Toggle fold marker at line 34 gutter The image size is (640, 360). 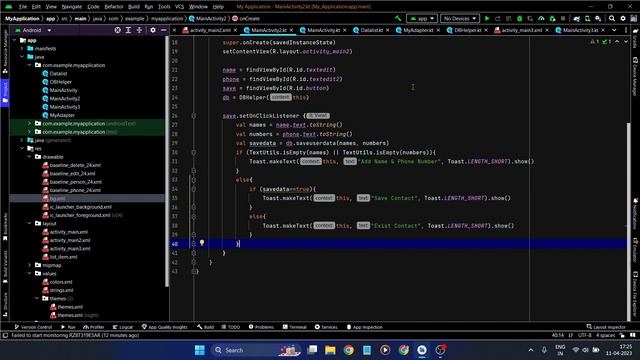click(x=193, y=189)
